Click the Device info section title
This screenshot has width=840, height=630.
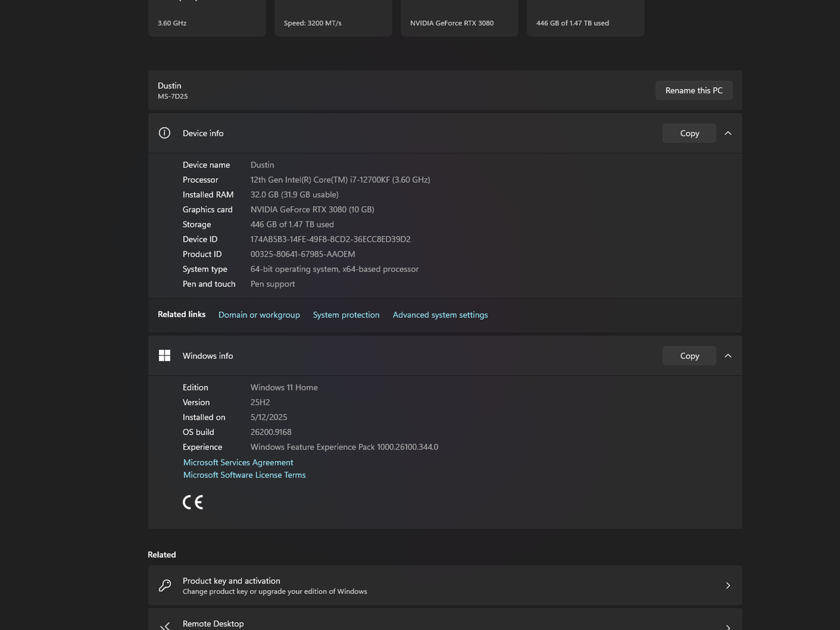(x=203, y=133)
